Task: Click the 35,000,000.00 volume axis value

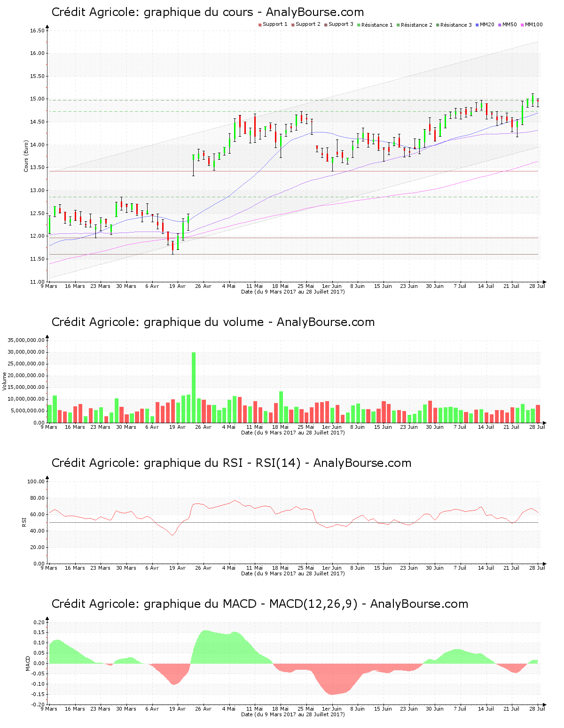Action: pyautogui.click(x=26, y=341)
